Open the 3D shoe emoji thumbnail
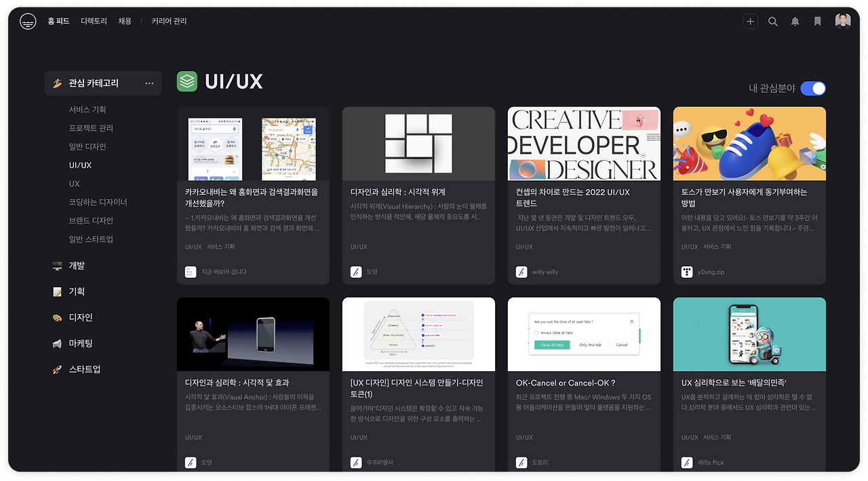 [x=749, y=144]
